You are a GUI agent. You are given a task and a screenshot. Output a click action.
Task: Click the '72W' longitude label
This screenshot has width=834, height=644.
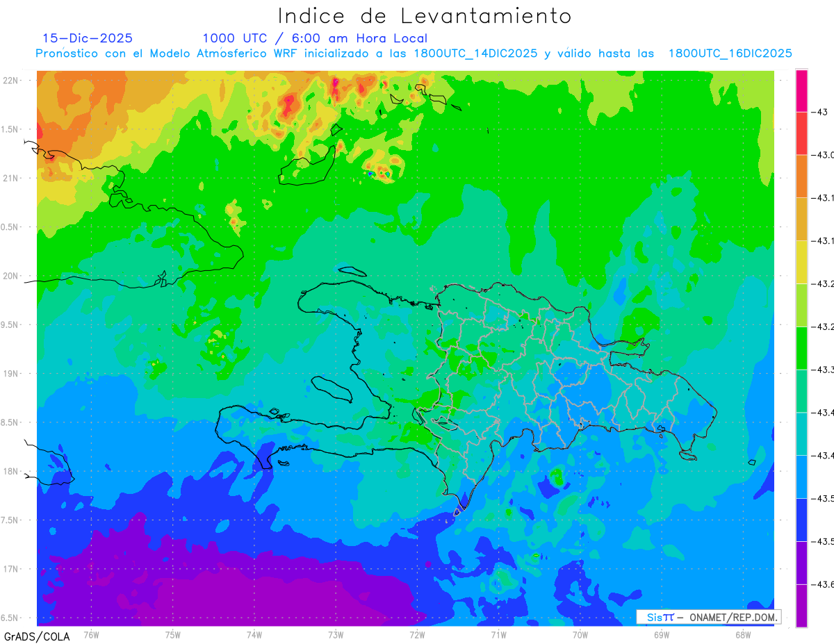417,634
